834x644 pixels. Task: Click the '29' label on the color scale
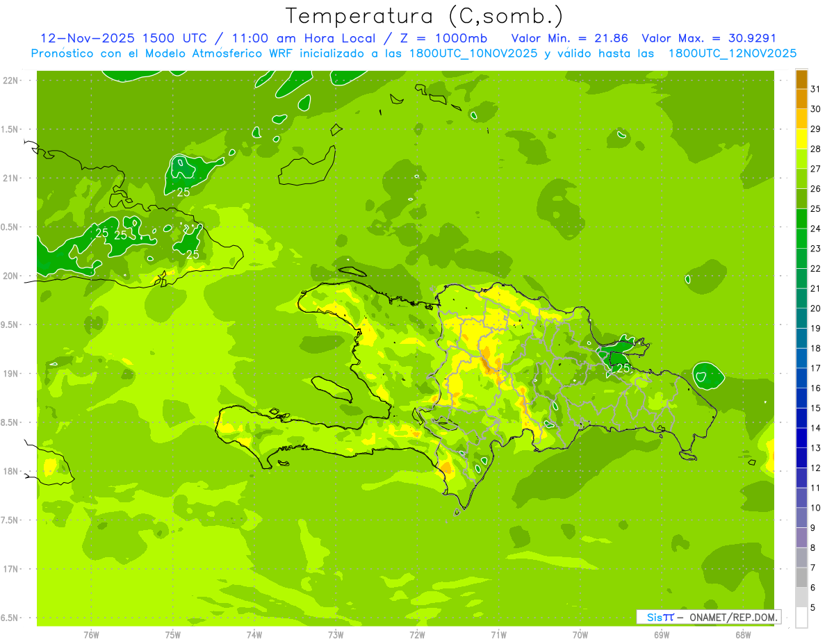[x=816, y=129]
